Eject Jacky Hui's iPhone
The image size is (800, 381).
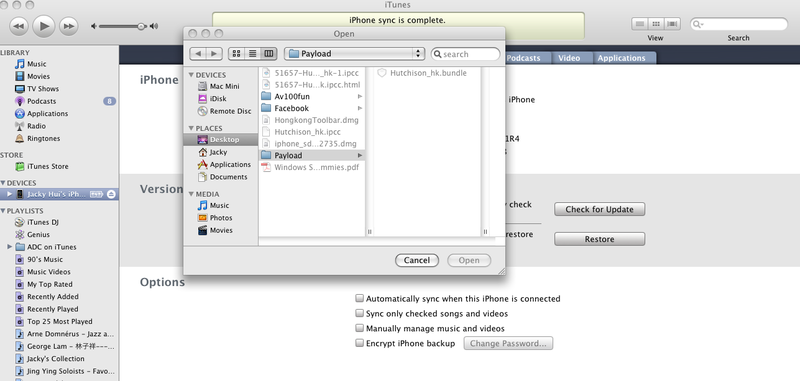pos(111,194)
